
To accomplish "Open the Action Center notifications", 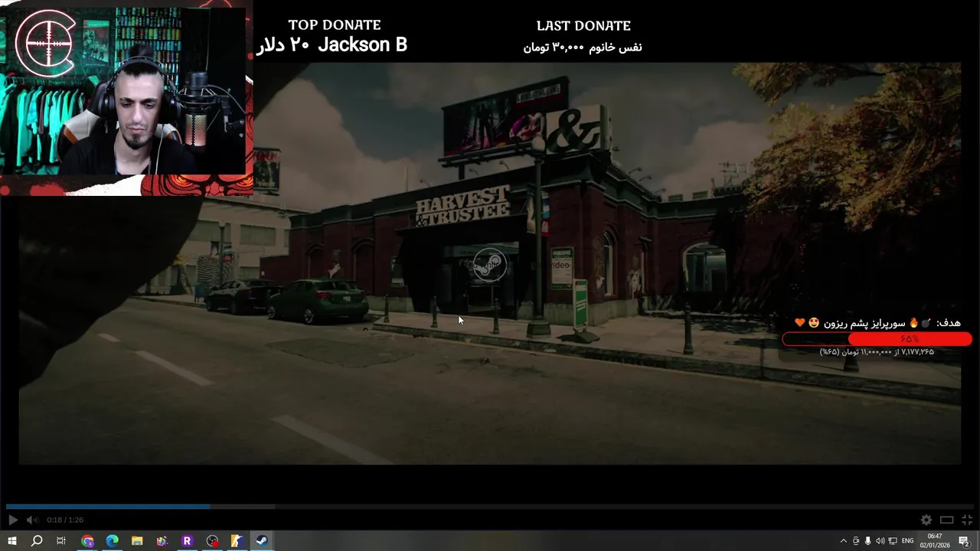I will point(964,541).
